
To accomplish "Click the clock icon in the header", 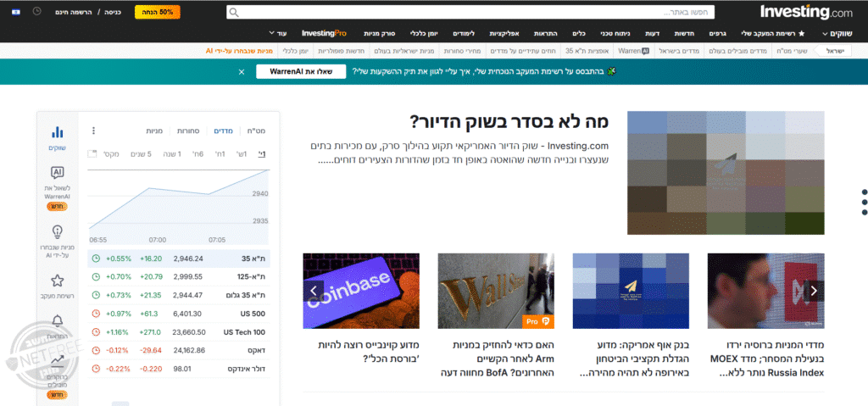I will (36, 11).
